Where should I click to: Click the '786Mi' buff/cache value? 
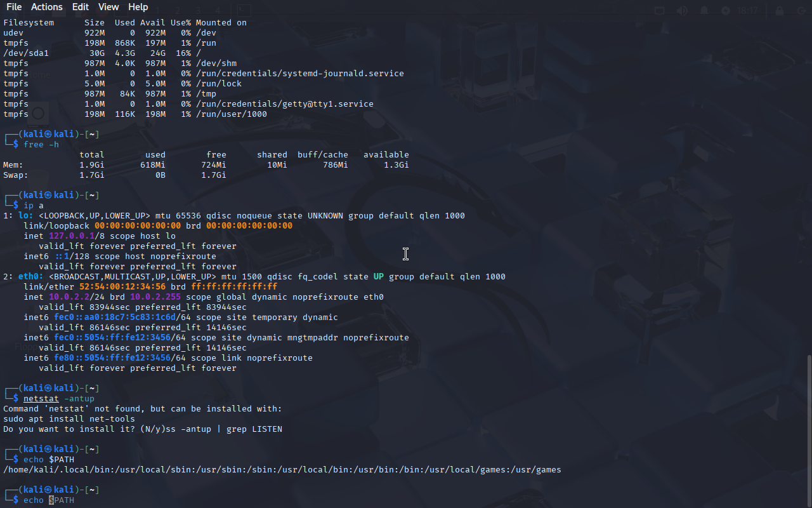click(336, 165)
